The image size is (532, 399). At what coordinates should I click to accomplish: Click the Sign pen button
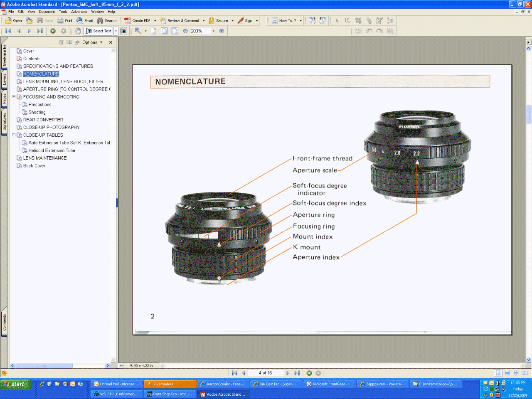[245, 20]
